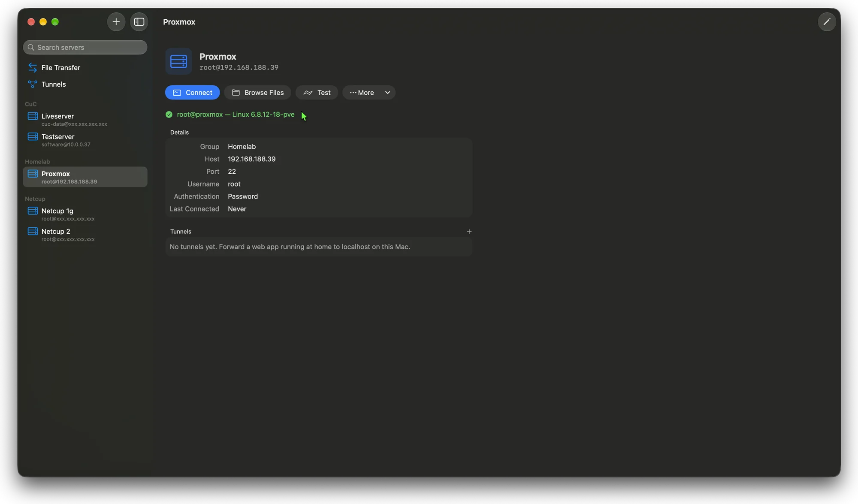Click the Netcup group header

click(x=35, y=199)
